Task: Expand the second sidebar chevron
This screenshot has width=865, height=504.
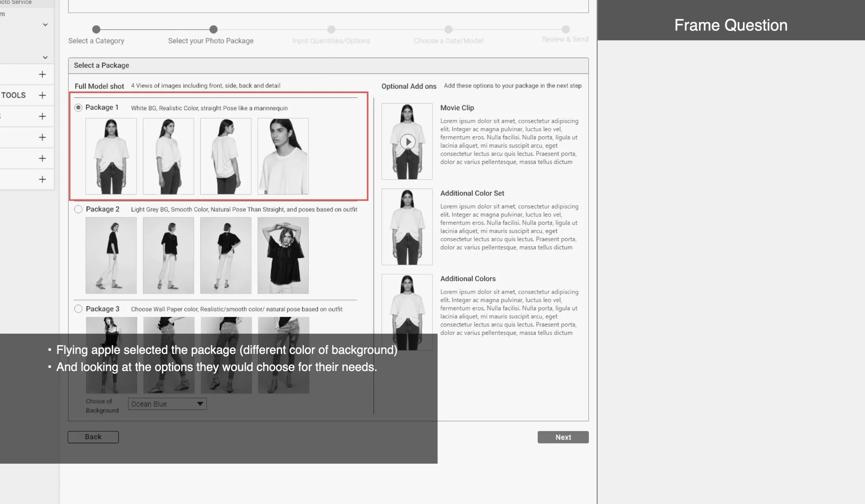Action: pos(45,57)
